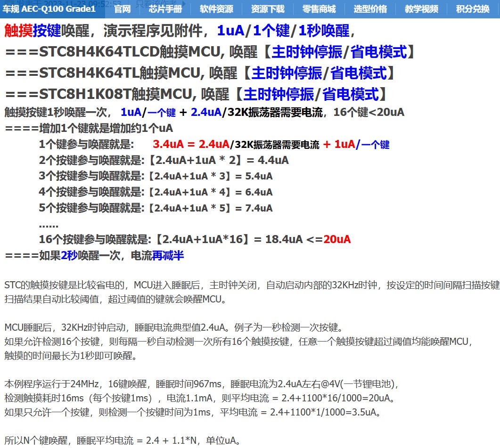Click the line 如果只允许一个按键 =3.5uA

[x=193, y=412]
